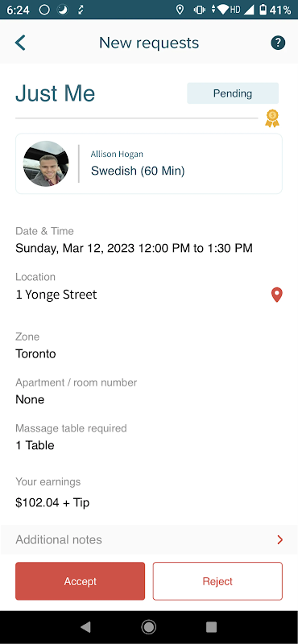This screenshot has height=644, width=298.
Task: Tap the battery icon in status bar
Action: (x=263, y=10)
